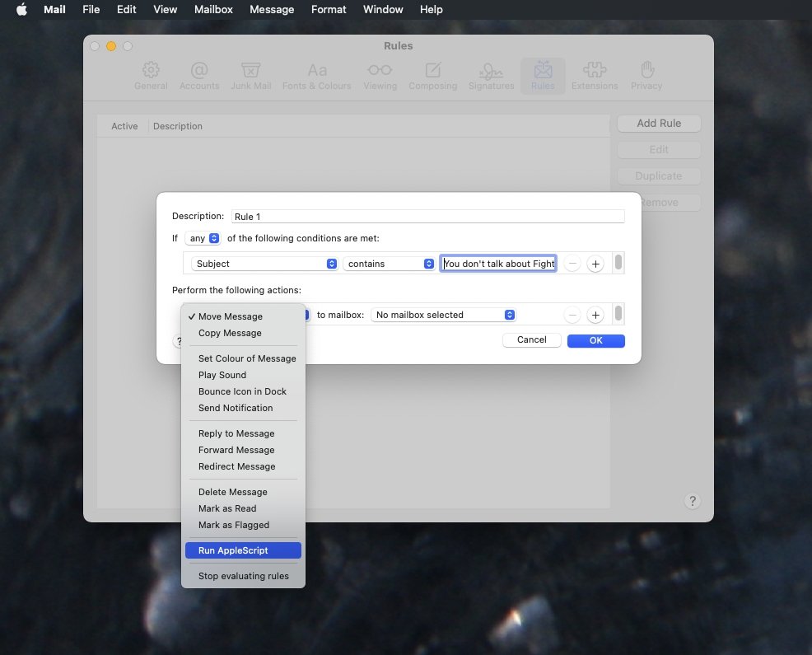Viewport: 812px width, 655px height.
Task: Click the actions list scrollbar
Action: click(x=618, y=314)
